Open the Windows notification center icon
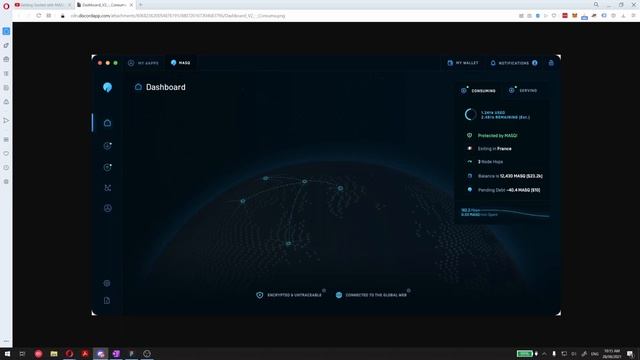The image size is (640, 360). tap(631, 353)
